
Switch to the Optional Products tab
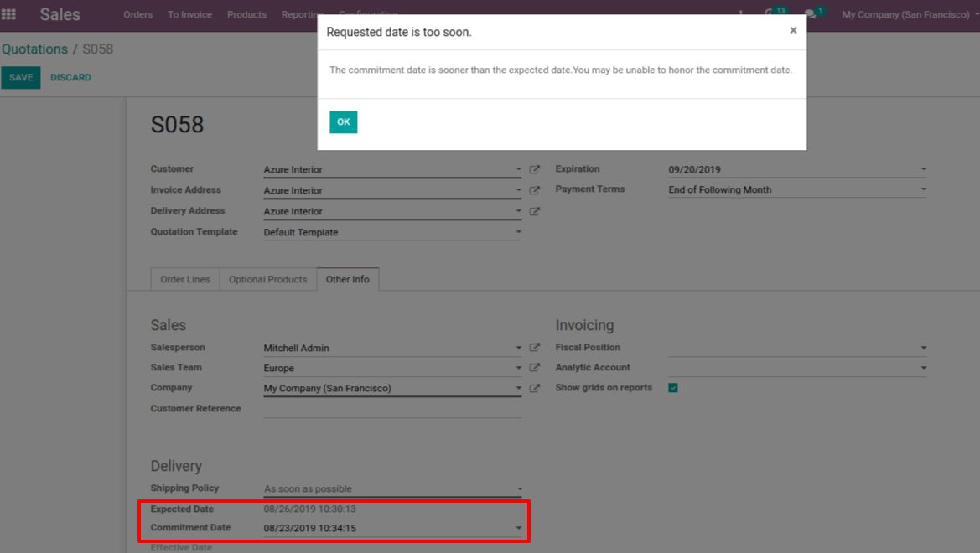[x=267, y=279]
